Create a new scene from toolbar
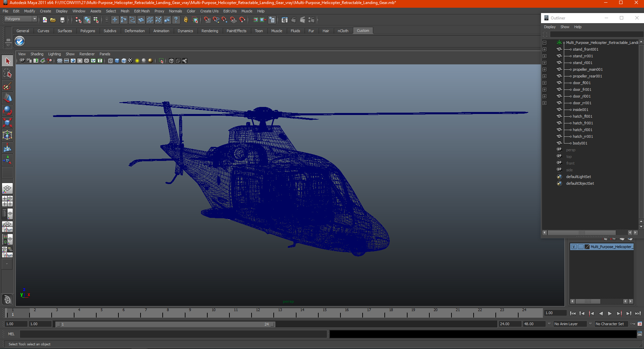Image resolution: width=644 pixels, height=349 pixels. 45,20
